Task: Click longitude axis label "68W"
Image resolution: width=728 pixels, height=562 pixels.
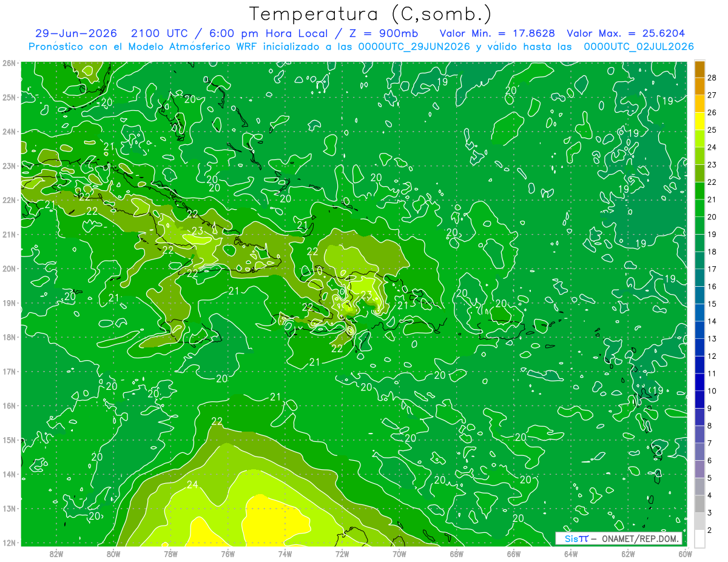Action: (456, 554)
